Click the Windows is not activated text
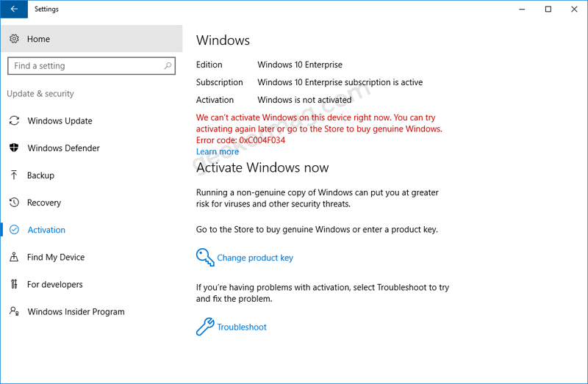 tap(304, 100)
